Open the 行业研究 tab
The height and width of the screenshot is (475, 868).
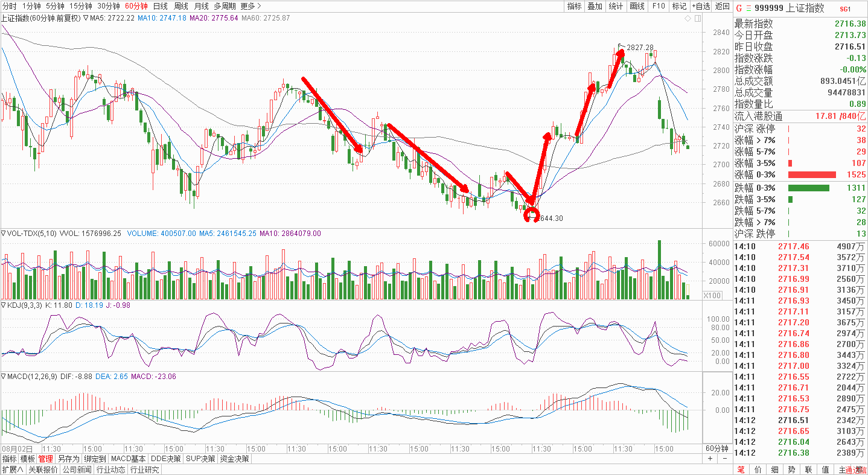pyautogui.click(x=144, y=470)
